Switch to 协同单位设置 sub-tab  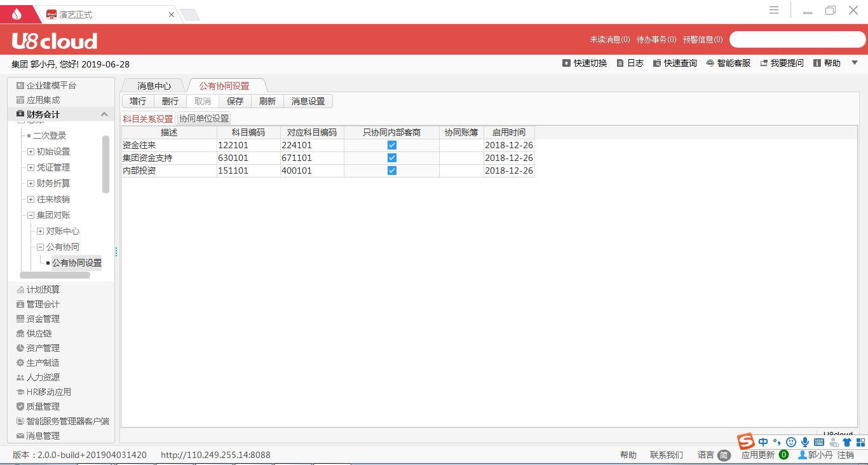204,118
